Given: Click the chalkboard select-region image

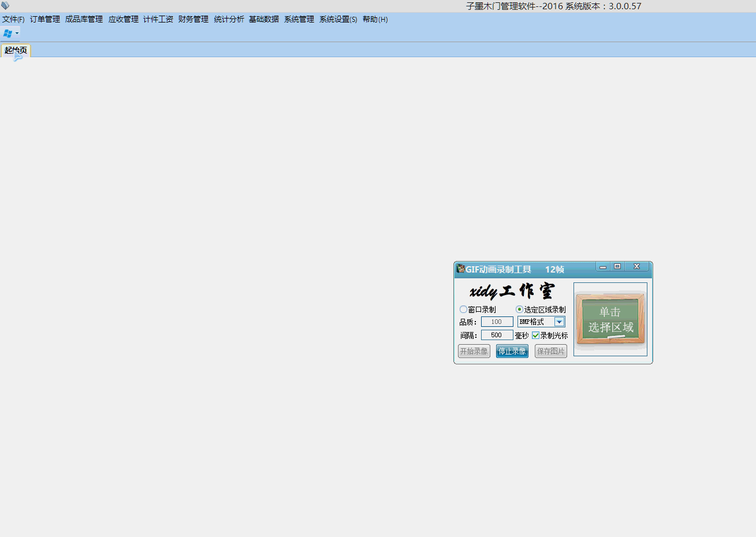Looking at the screenshot, I should [610, 319].
